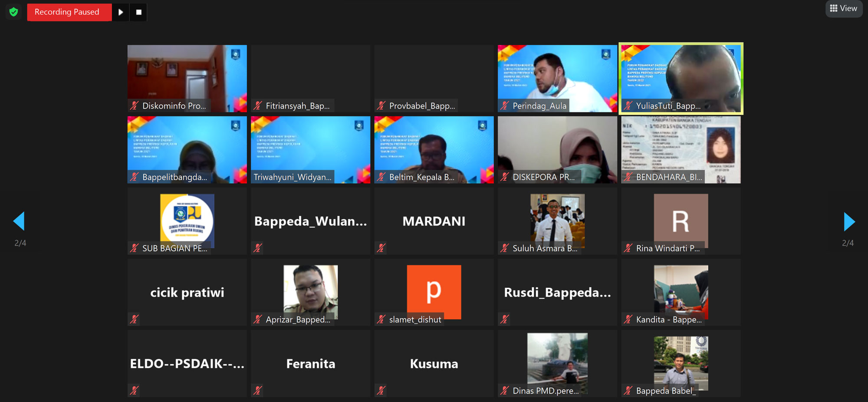Click the green encryption shield icon
The height and width of the screenshot is (402, 868).
click(13, 12)
